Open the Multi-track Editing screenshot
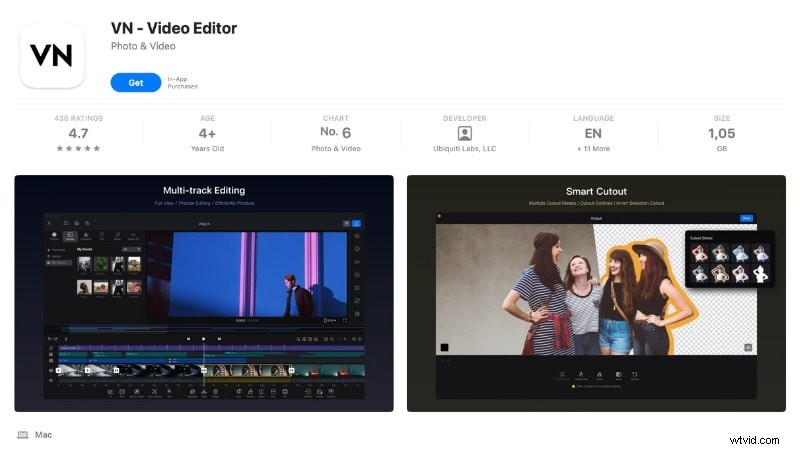Screen dimensions: 800x450 [x=204, y=293]
